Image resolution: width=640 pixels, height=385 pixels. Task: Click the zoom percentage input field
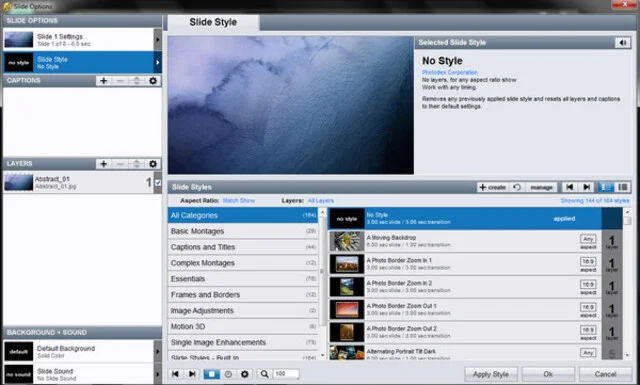[286, 374]
